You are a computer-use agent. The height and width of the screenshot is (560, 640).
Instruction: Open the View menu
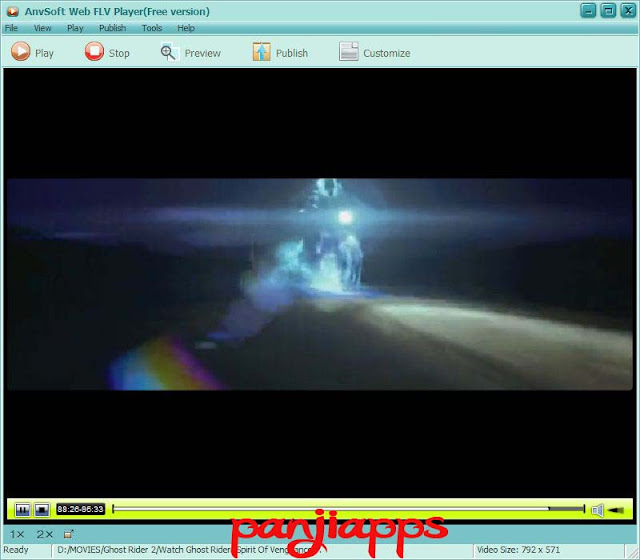42,28
